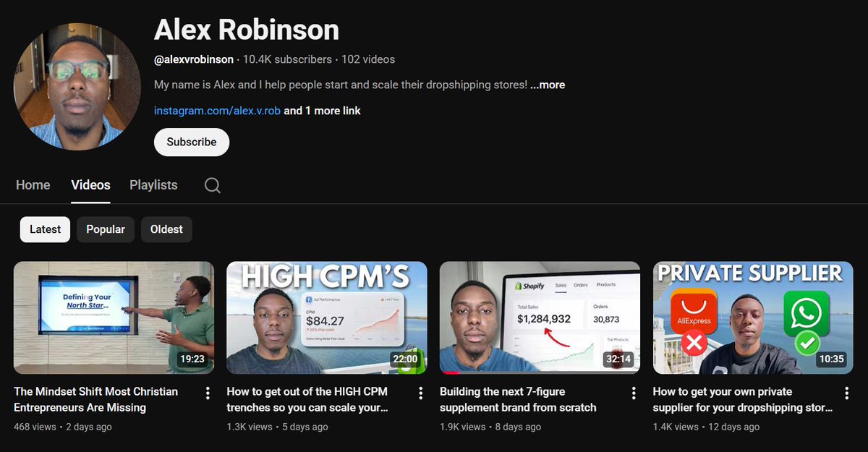Play the PRIVATE SUPPLIER thumbnail video
Screen dimensions: 868x452
pyautogui.click(x=753, y=317)
